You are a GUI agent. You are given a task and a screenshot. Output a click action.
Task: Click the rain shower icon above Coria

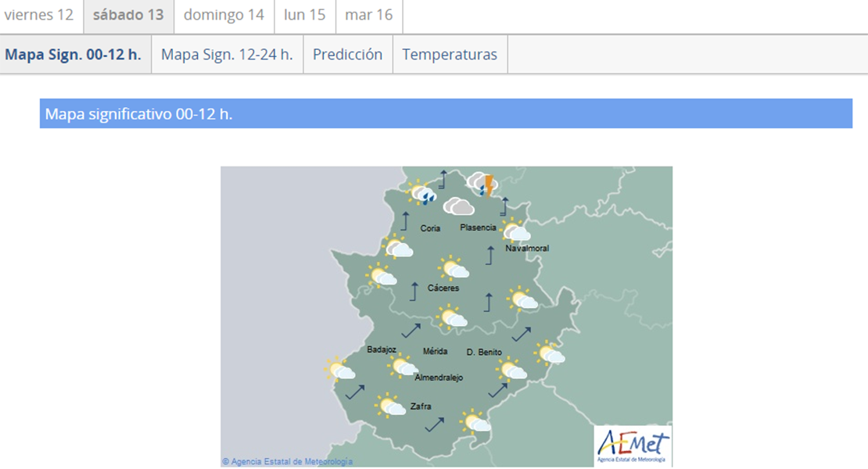[423, 192]
